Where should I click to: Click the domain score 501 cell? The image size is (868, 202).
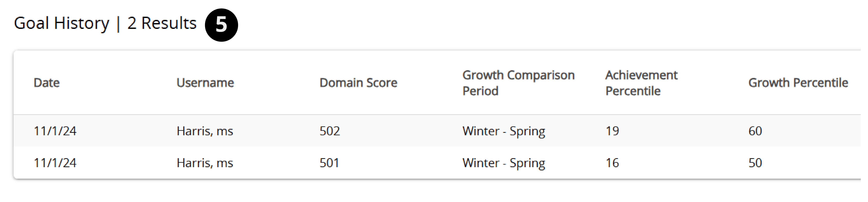click(x=329, y=163)
